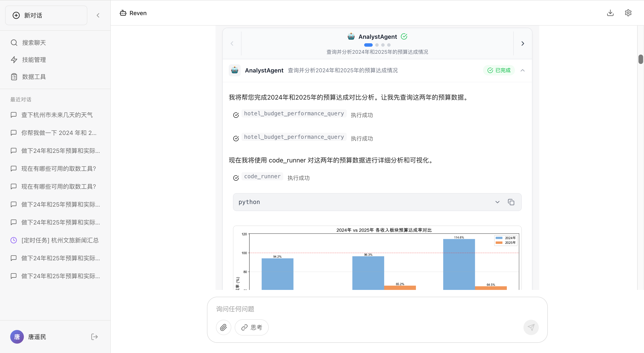Open the python language dropdown in code block

pyautogui.click(x=497, y=202)
